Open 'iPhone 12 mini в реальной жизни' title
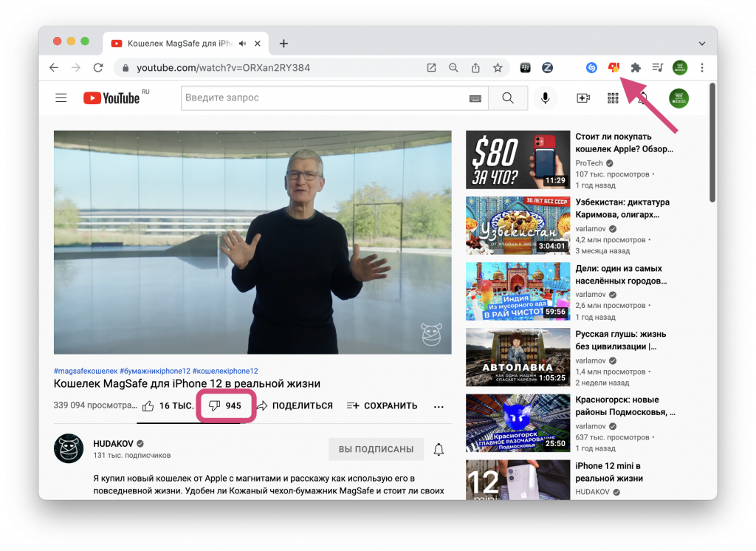The height and width of the screenshot is (551, 756). pos(609,472)
